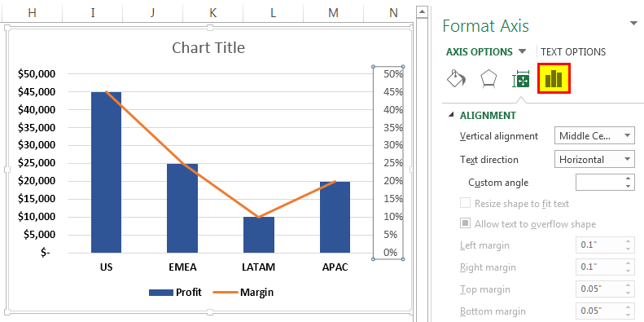Select the LATAM profit bar

(259, 235)
